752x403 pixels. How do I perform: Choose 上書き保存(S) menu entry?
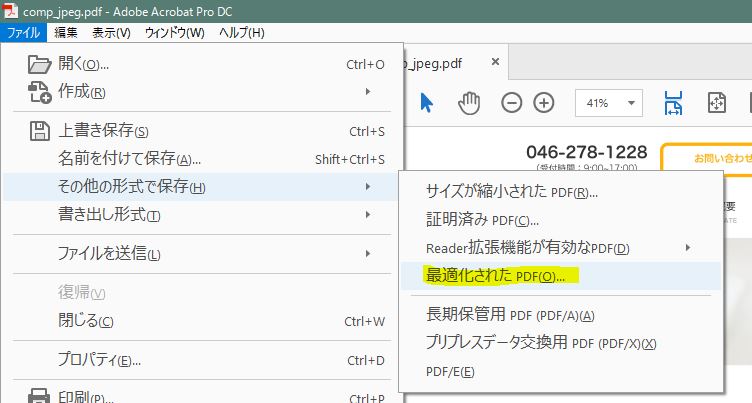point(200,130)
